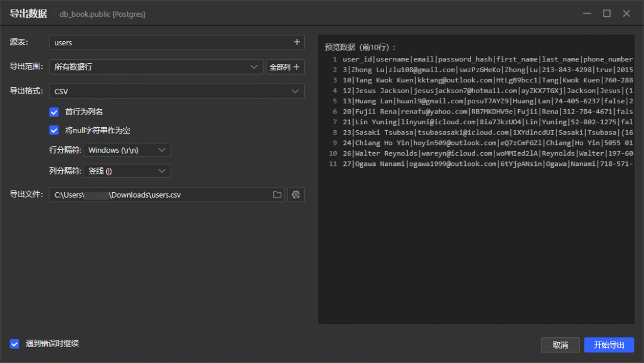Close the export data dialog
The width and height of the screenshot is (644, 363).
626,14
